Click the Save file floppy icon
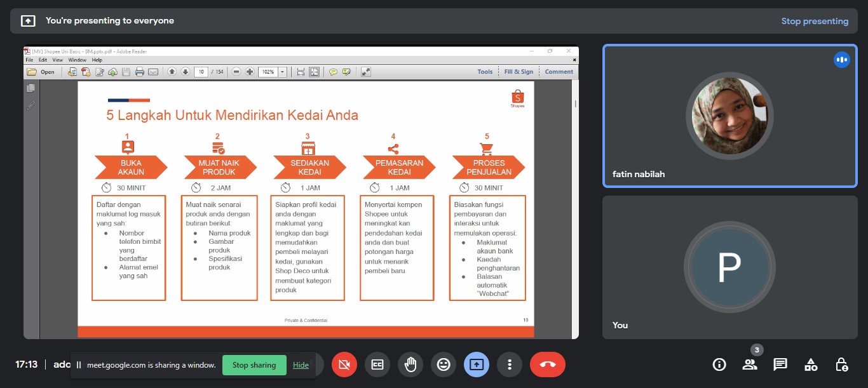868x388 pixels. coord(126,72)
